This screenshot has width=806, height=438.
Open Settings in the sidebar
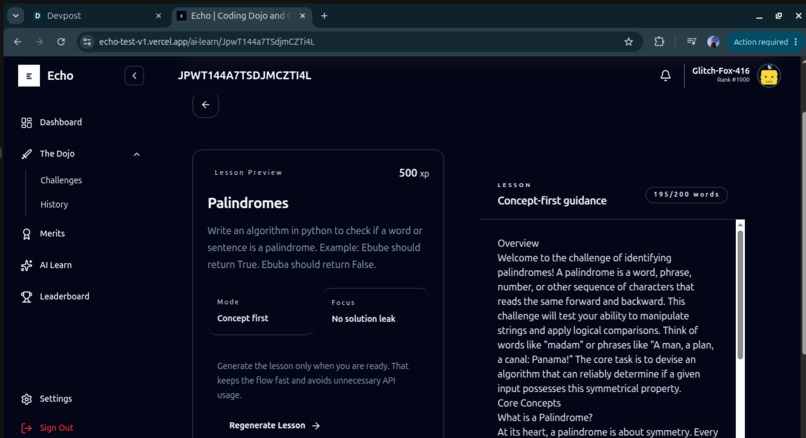pos(56,399)
